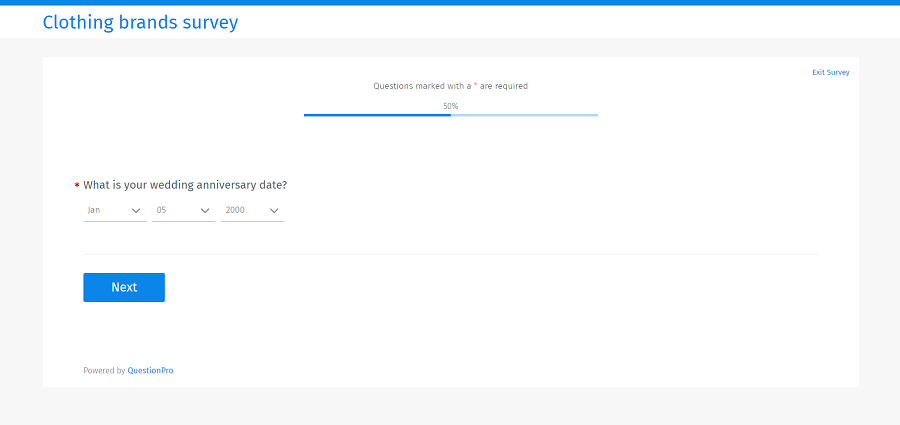Click the Exit Survey link
900x425 pixels.
tap(830, 72)
